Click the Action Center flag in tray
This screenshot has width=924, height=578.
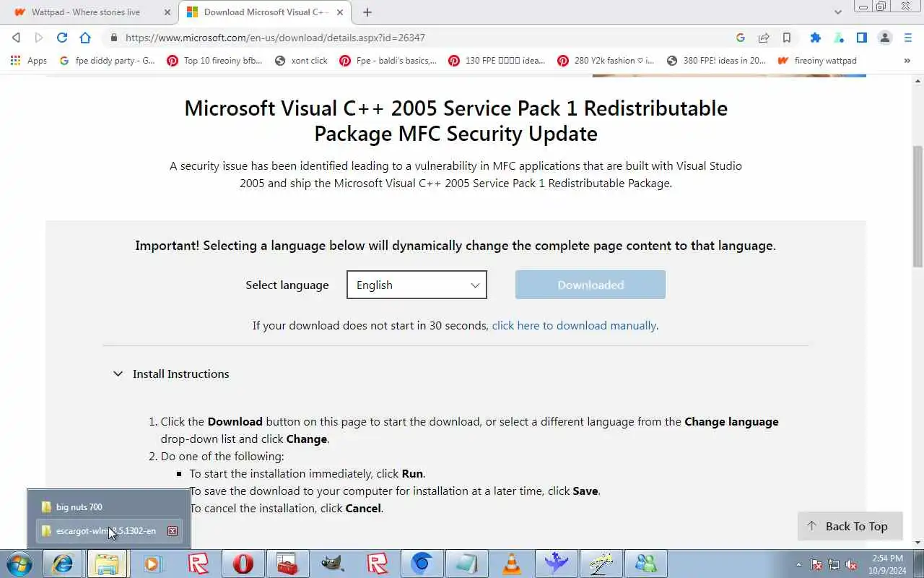point(817,565)
